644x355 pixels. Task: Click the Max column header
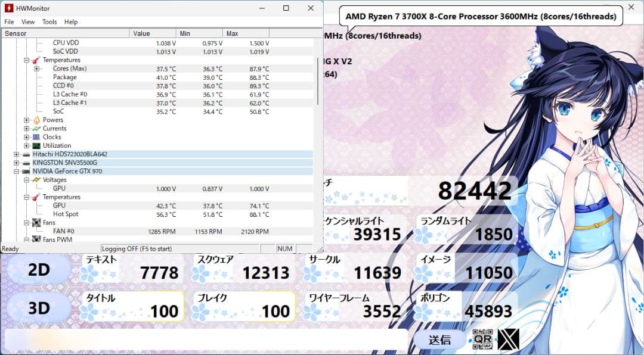(x=246, y=33)
